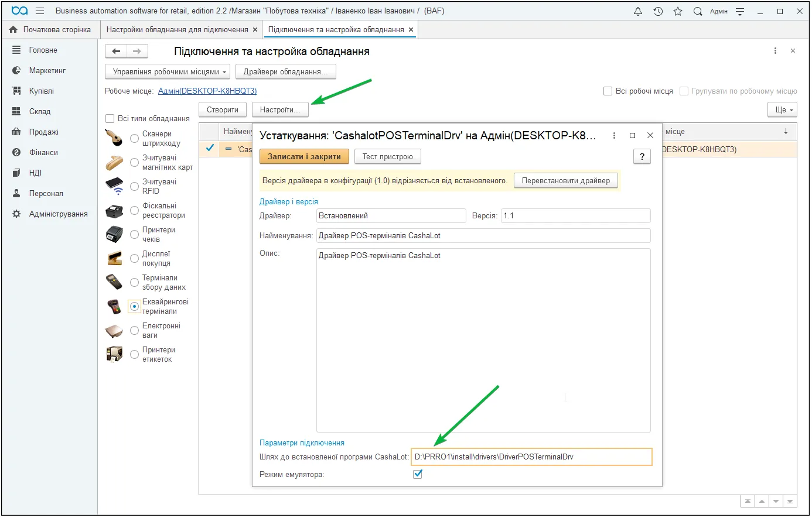Open the title bar settings lines icon
Screen dimensions: 812x518
[740, 11]
